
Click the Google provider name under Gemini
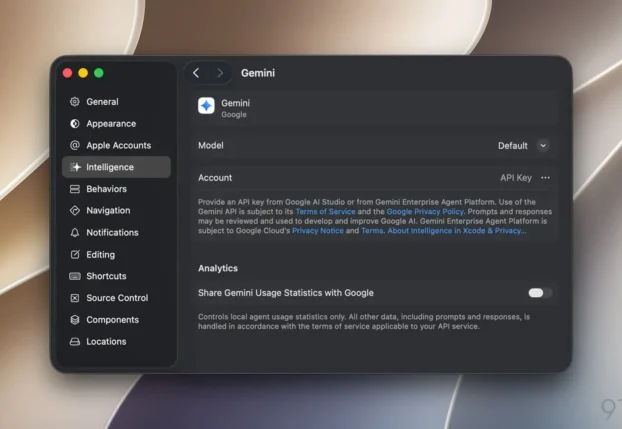[x=234, y=115]
